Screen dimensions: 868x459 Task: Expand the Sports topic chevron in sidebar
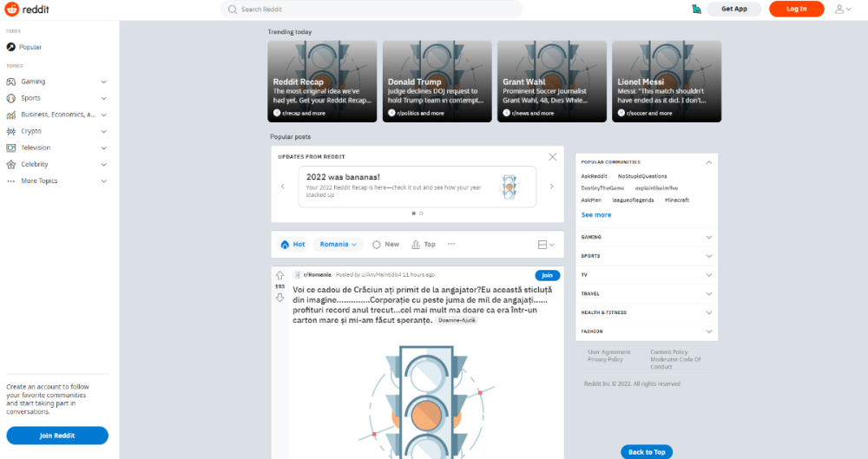coord(103,99)
